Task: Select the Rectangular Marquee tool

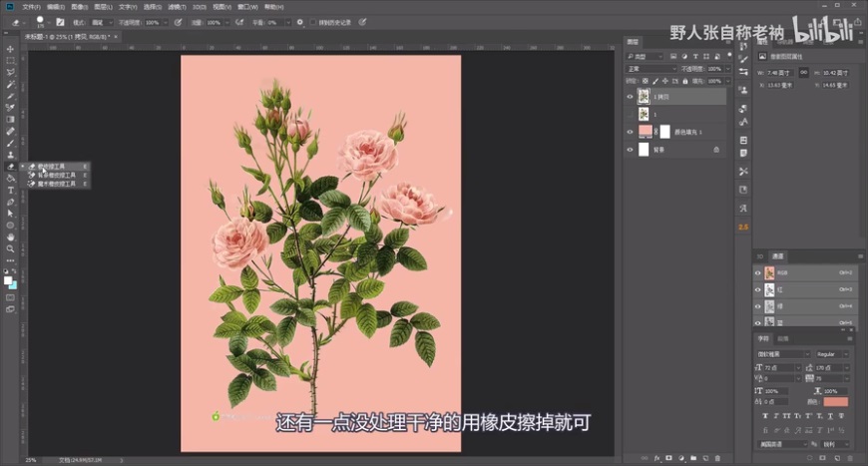Action: point(10,60)
